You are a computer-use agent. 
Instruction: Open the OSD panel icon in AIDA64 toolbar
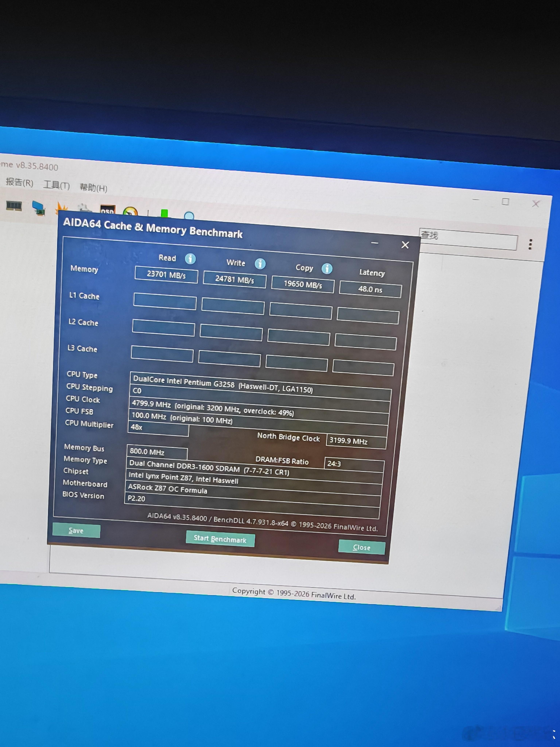[x=108, y=210]
